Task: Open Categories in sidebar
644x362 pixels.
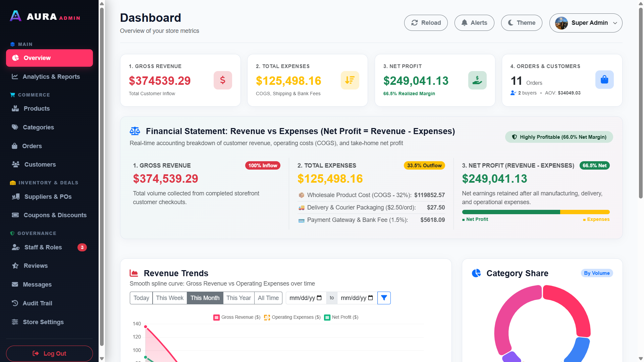Action: pos(49,127)
